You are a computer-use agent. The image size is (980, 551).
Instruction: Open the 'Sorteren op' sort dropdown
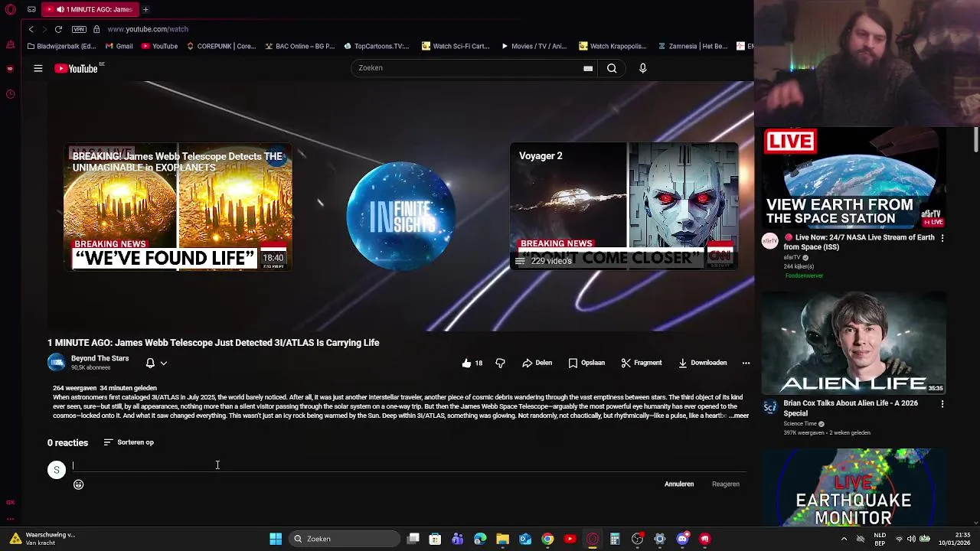[x=129, y=442]
